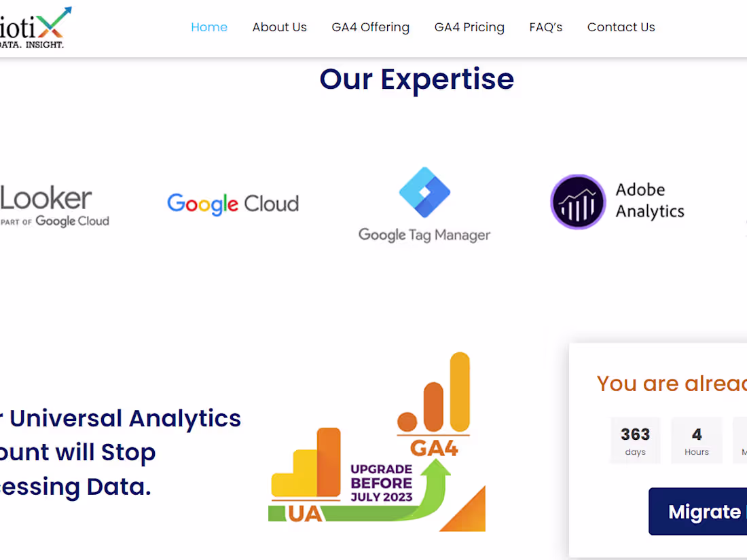This screenshot has width=747, height=560.
Task: Open the Home menu item
Action: click(209, 27)
